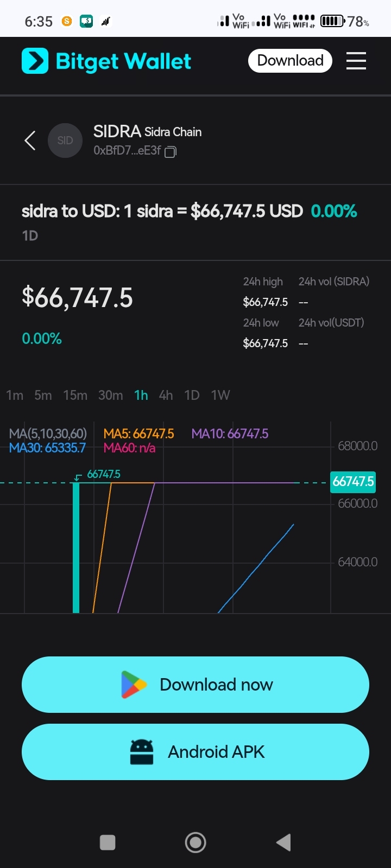Click the MA(5,10,30,60) indicator label

48,433
